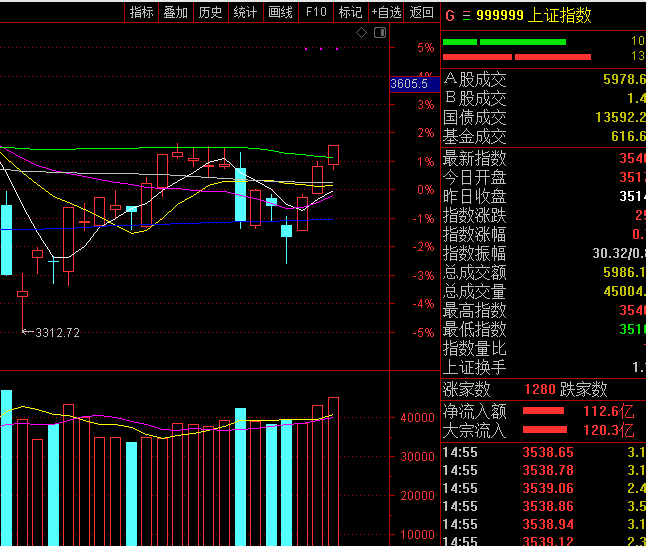The image size is (646, 546).
Task: Click the 3312.72 low price marker
Action: tap(56, 332)
